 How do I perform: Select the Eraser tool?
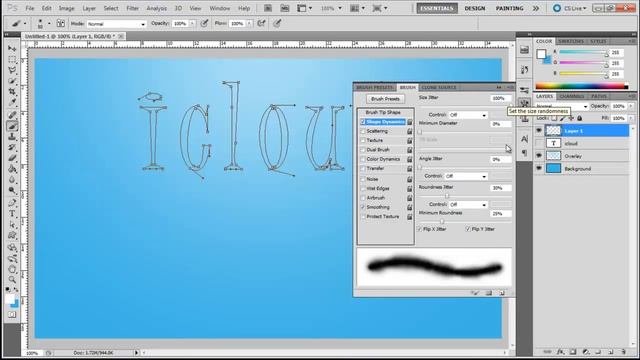[12, 158]
